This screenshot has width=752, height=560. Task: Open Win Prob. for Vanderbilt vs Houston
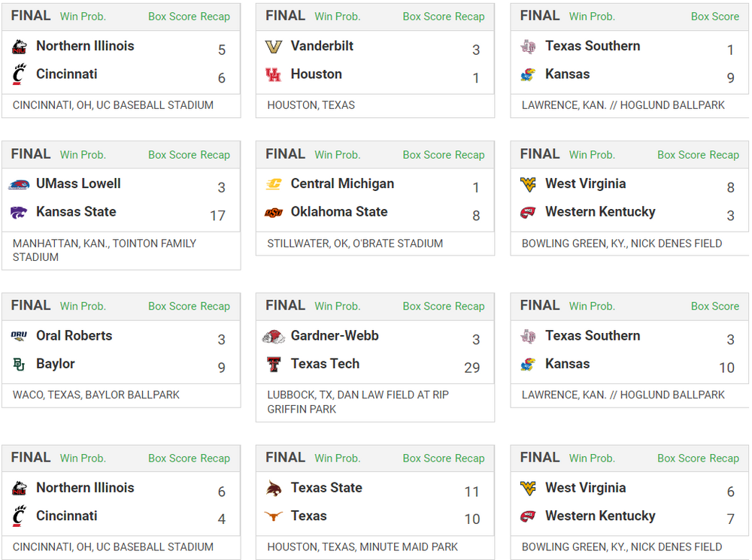tap(338, 17)
